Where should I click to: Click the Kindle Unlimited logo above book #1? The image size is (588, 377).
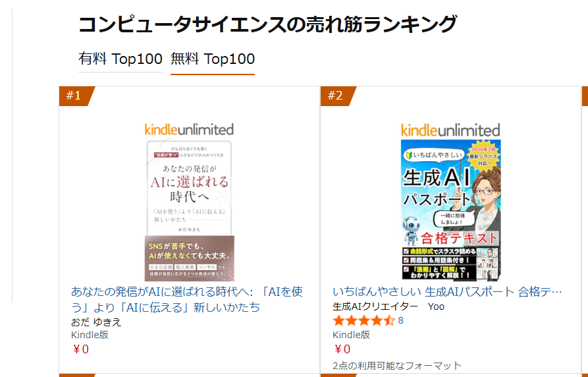click(189, 129)
